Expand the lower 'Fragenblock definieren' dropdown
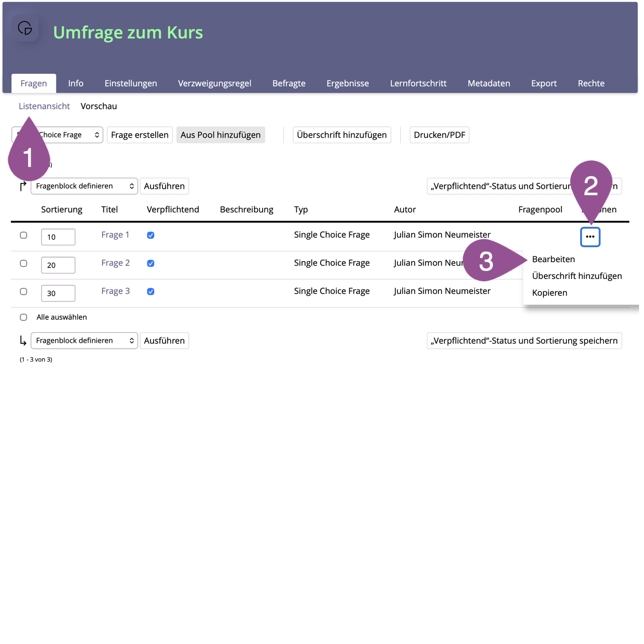The height and width of the screenshot is (644, 644). [84, 341]
